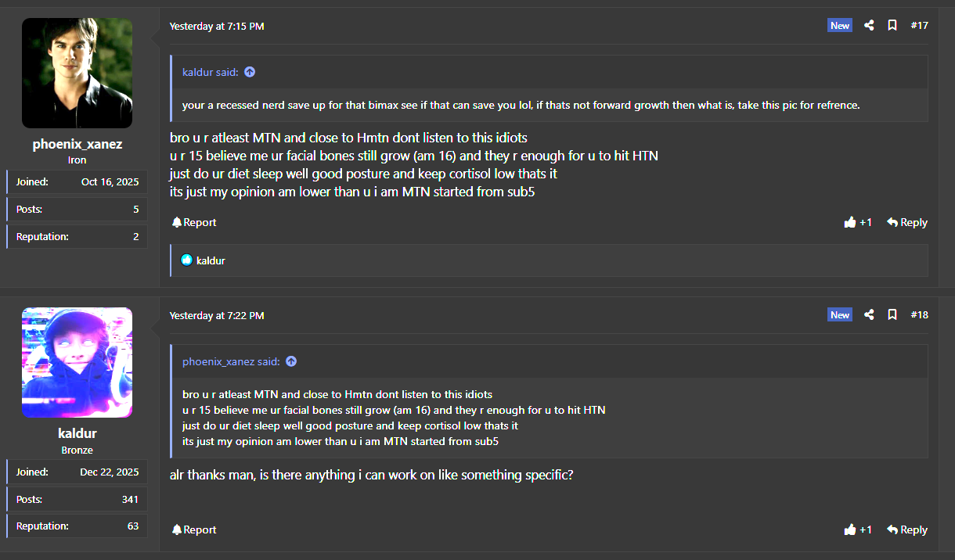The image size is (955, 560).
Task: Bookmark post #17
Action: point(892,26)
